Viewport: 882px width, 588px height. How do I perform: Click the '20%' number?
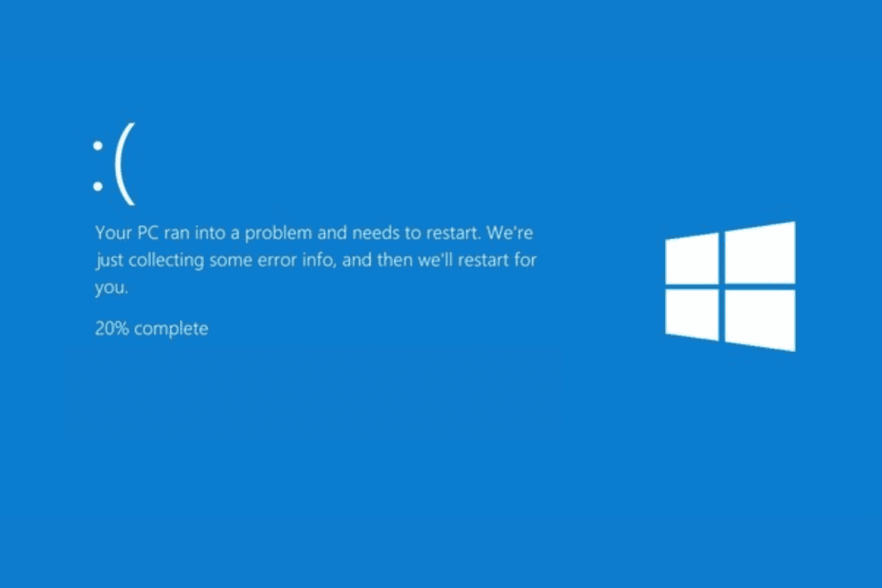click(x=111, y=328)
